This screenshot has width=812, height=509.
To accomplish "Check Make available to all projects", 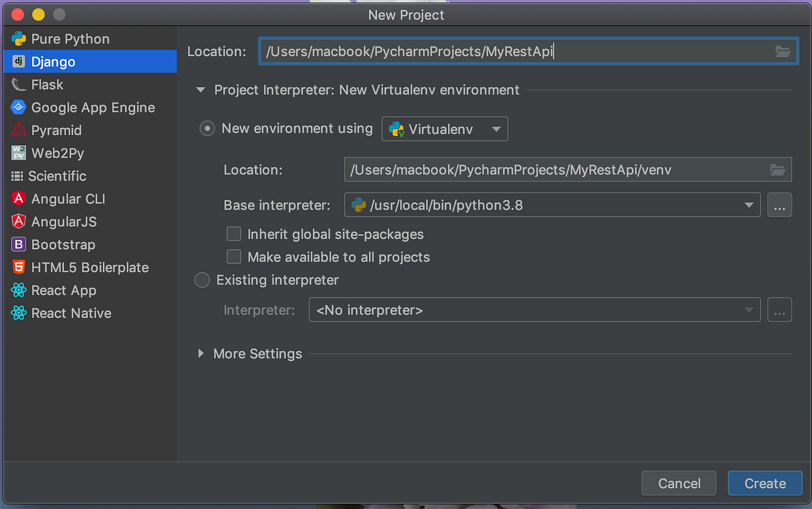I will coord(234,256).
